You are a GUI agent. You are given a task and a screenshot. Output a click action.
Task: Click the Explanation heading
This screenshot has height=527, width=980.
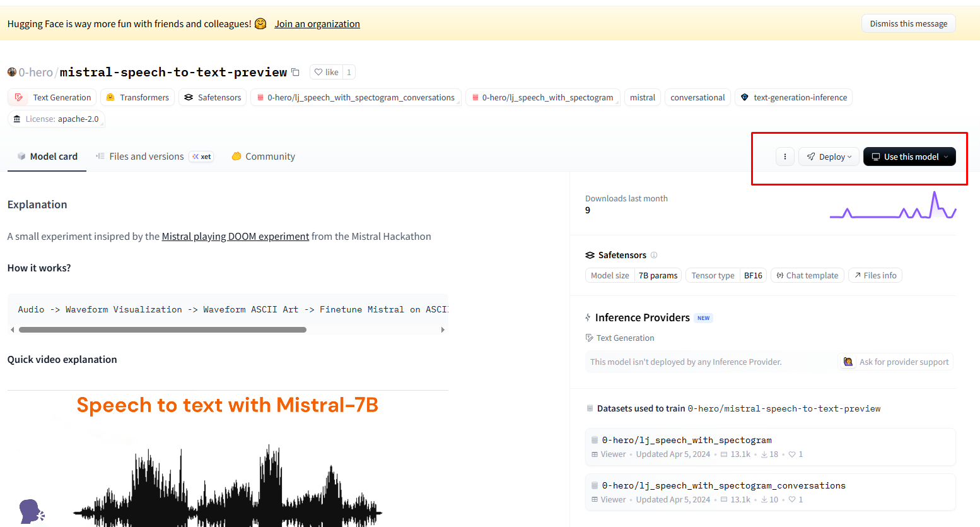pos(37,204)
